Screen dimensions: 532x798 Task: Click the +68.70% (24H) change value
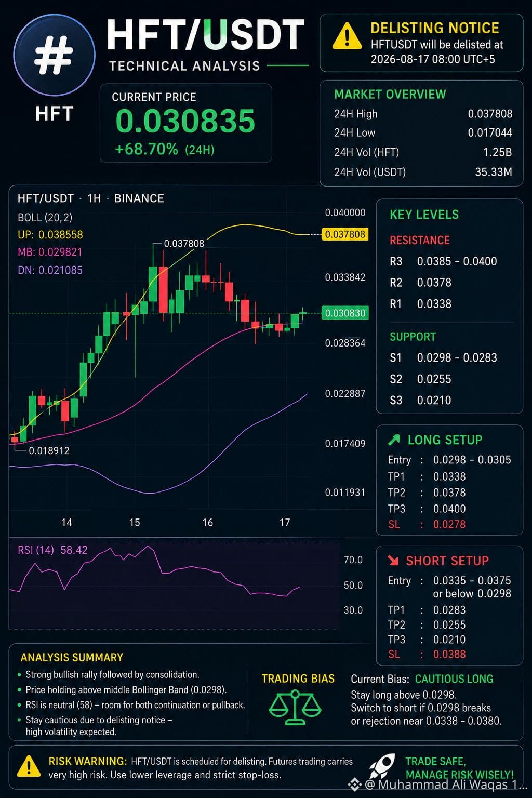(x=165, y=150)
